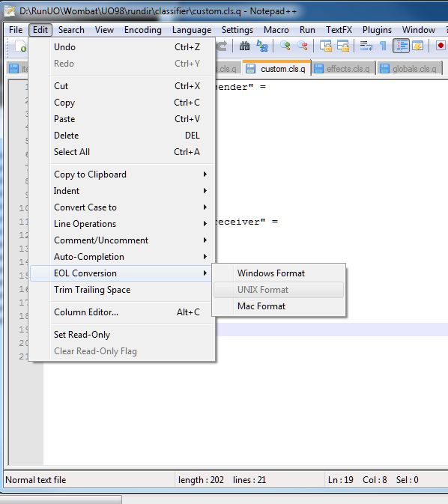Click the Synchronize Horizontal Scrolling icon
The height and width of the screenshot is (504, 448).
coord(343,46)
